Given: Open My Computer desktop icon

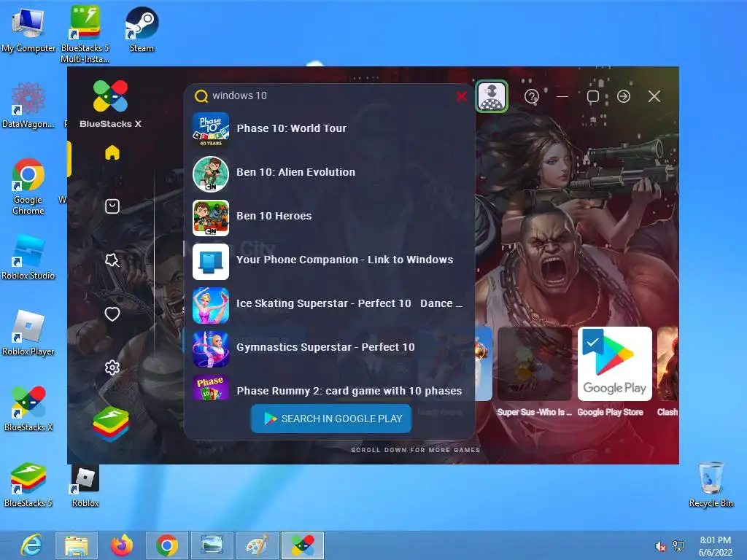Looking at the screenshot, I should coord(28,29).
